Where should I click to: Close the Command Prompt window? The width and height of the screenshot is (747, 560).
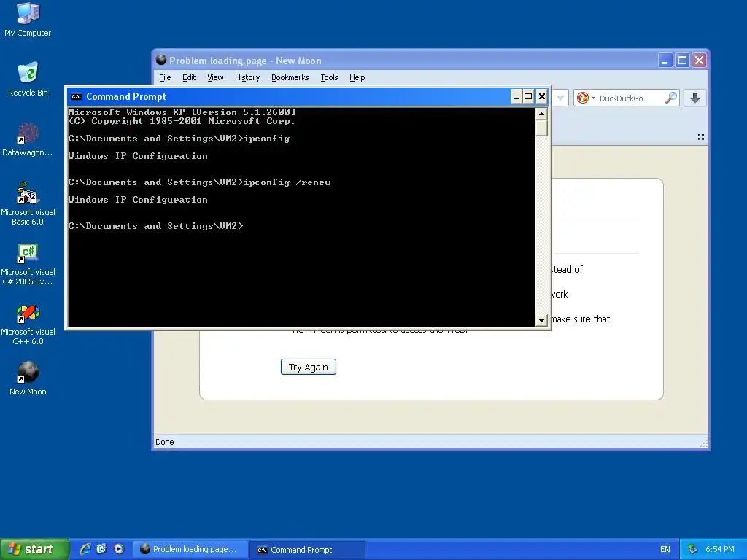(542, 97)
